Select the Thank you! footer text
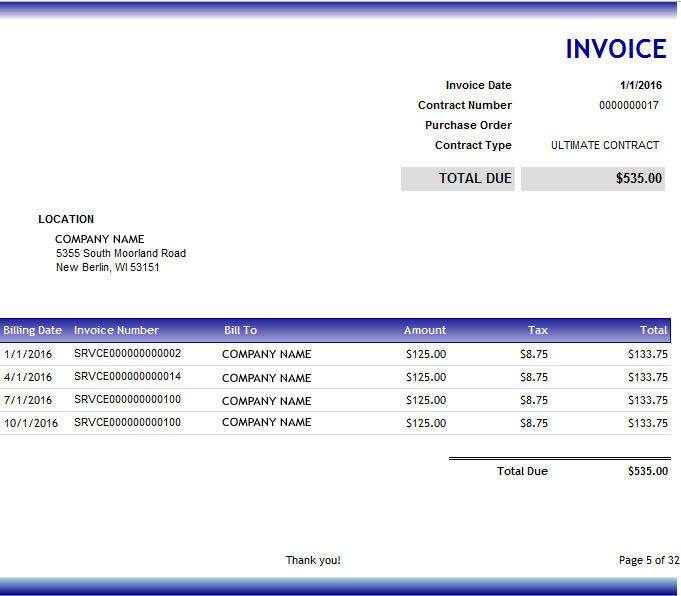The width and height of the screenshot is (681, 596). pyautogui.click(x=313, y=560)
